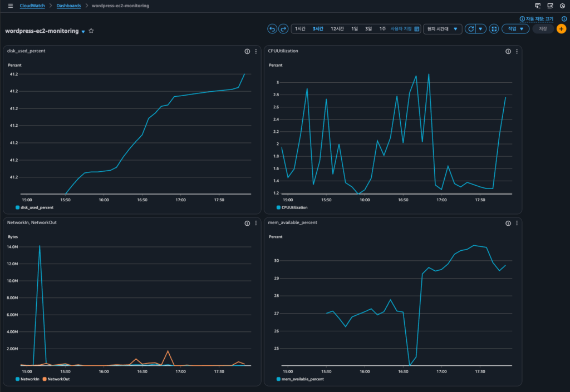Click the undo arrow button

point(272,29)
